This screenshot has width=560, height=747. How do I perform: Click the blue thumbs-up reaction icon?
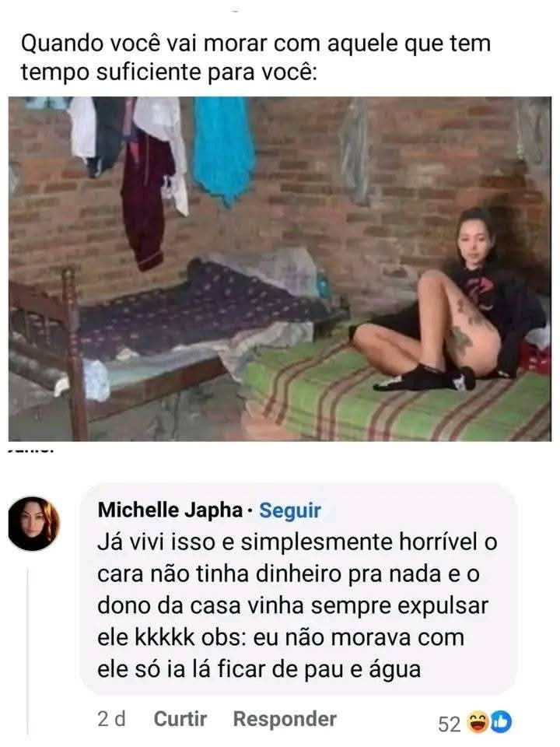[501, 722]
